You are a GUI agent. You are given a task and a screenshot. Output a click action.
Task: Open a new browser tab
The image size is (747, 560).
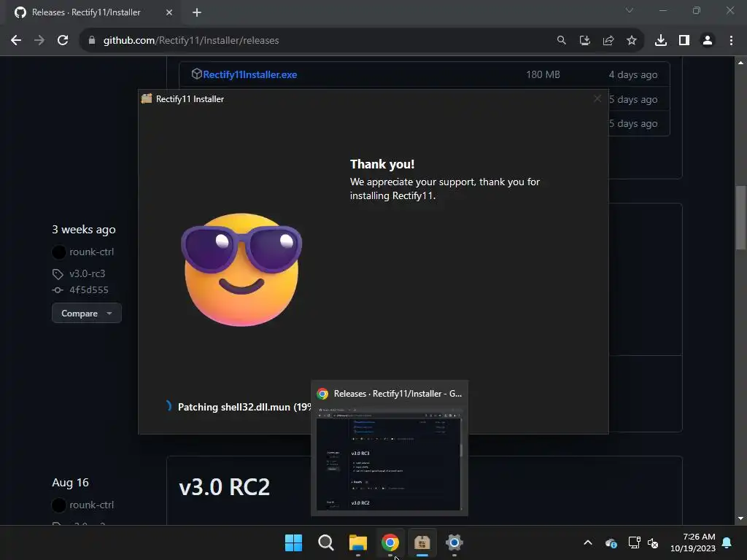pos(197,12)
